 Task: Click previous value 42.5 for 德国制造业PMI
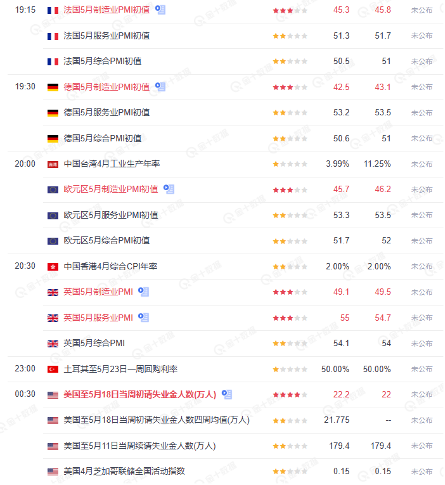coord(341,87)
